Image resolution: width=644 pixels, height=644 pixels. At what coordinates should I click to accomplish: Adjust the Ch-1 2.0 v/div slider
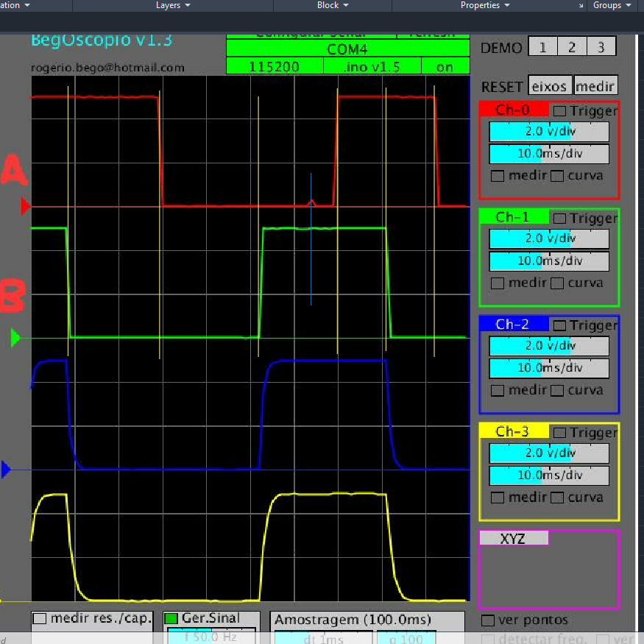pos(549,238)
